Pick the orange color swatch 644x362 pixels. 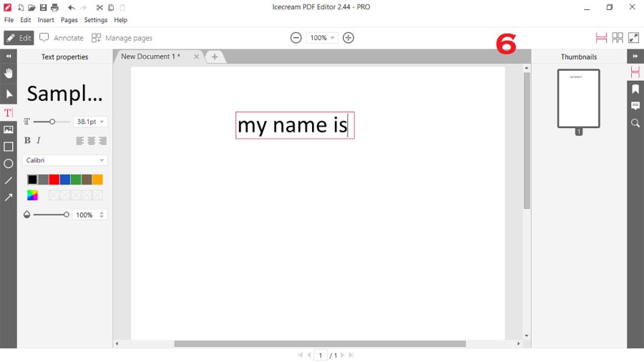[x=97, y=180]
